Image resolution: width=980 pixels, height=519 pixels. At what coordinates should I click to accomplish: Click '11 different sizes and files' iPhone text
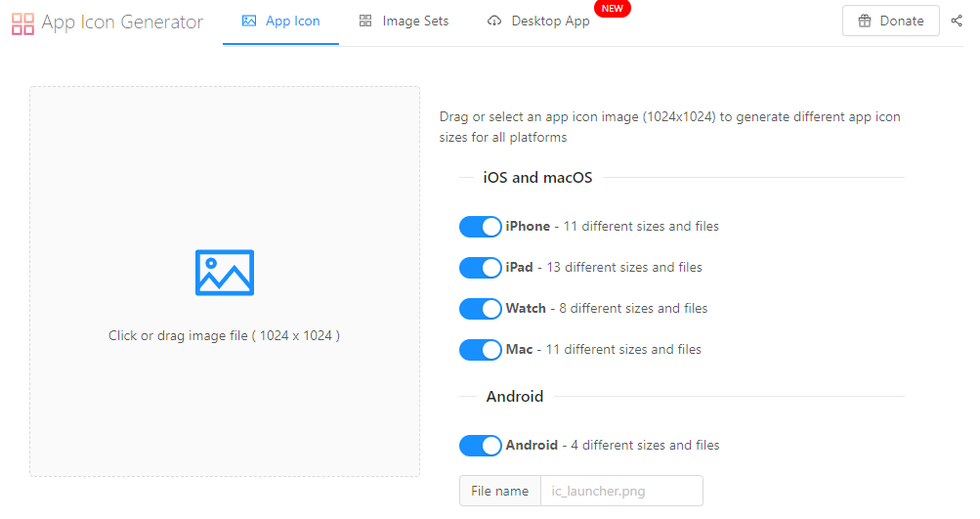click(x=641, y=227)
